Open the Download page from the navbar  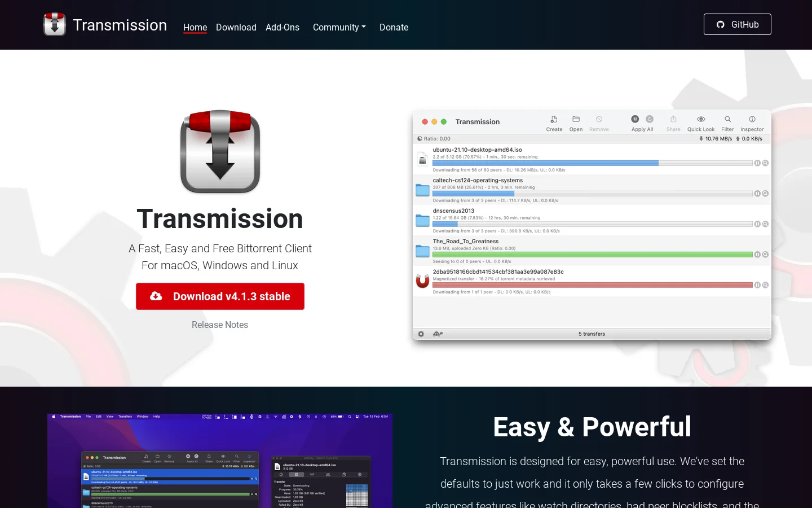click(236, 27)
